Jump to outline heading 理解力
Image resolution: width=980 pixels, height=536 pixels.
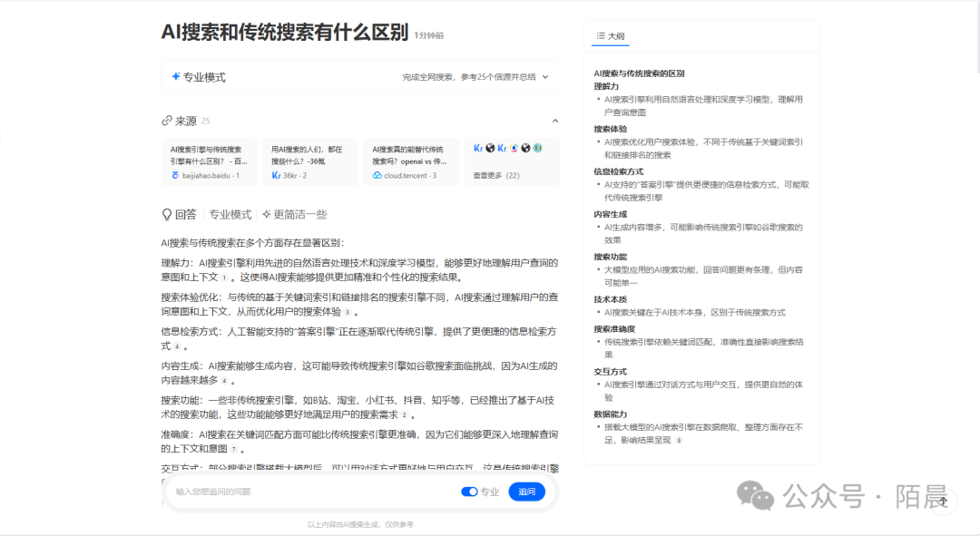pos(606,86)
